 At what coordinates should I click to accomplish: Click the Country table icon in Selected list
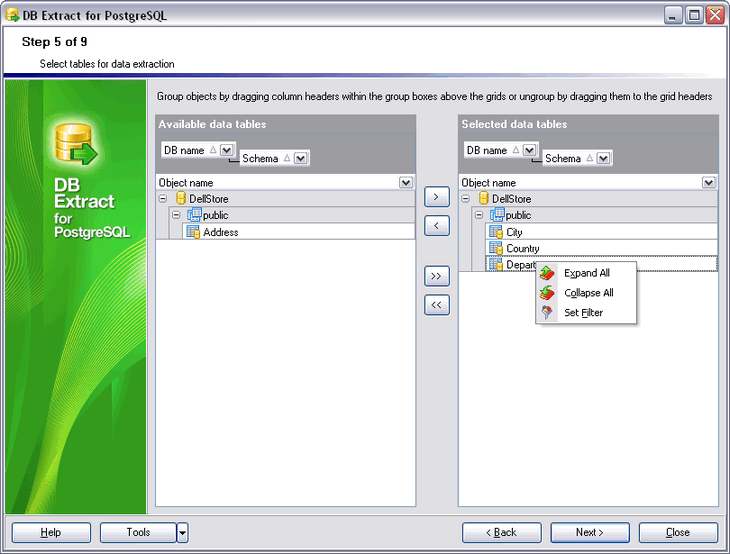pyautogui.click(x=495, y=248)
